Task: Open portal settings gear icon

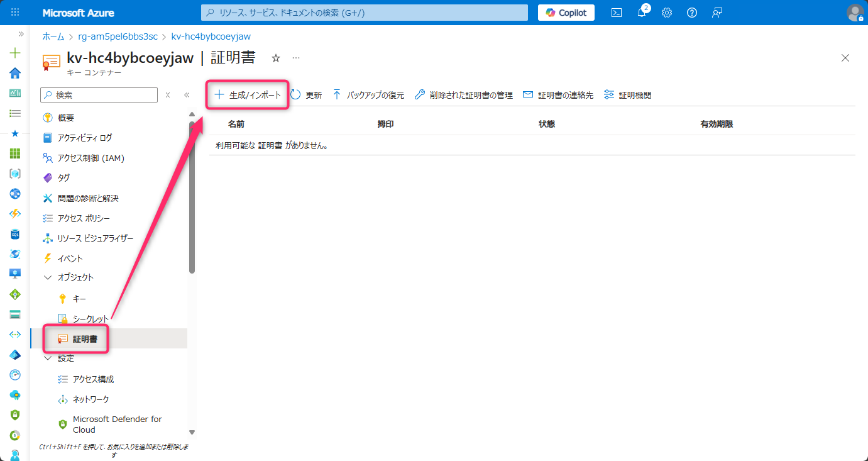Action: point(667,13)
